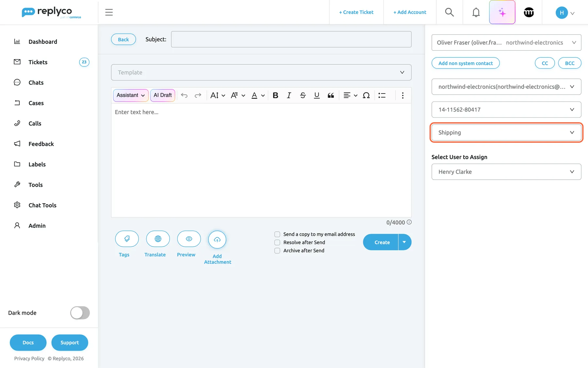Open Preview eye button
Screen dimensions: 588x368
[189, 239]
